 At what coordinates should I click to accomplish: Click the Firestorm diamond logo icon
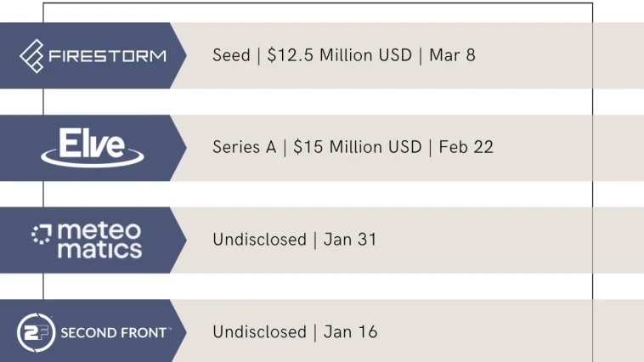tap(32, 56)
